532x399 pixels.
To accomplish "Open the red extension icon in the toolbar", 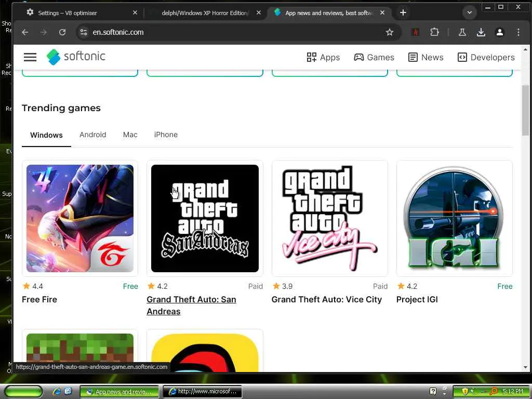I will pos(415,32).
